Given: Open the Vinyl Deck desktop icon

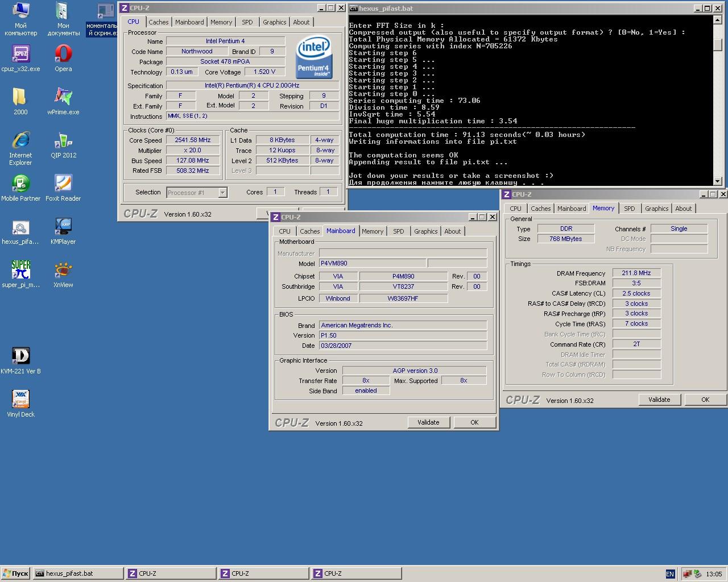Looking at the screenshot, I should (x=20, y=404).
